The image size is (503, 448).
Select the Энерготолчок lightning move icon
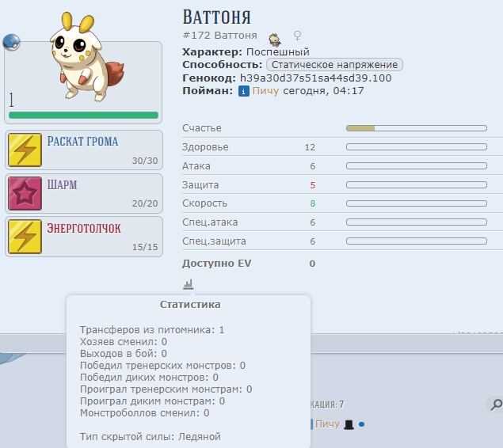25,237
